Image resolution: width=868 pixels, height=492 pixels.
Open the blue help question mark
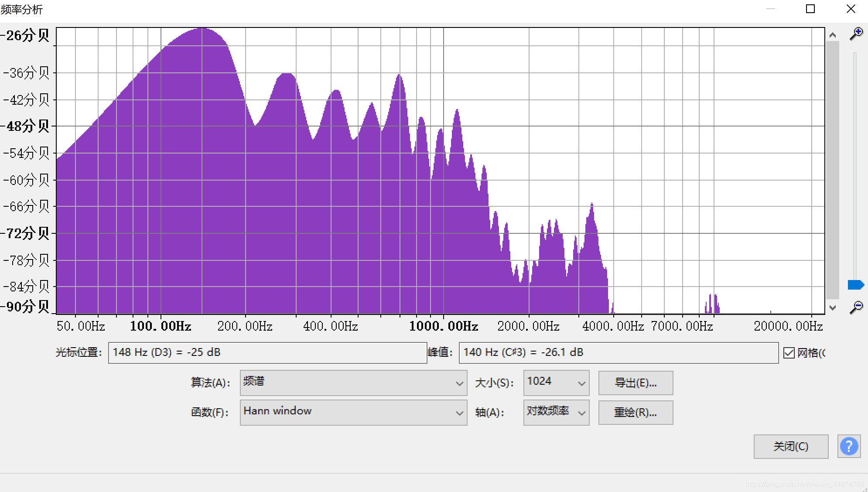pyautogui.click(x=849, y=446)
